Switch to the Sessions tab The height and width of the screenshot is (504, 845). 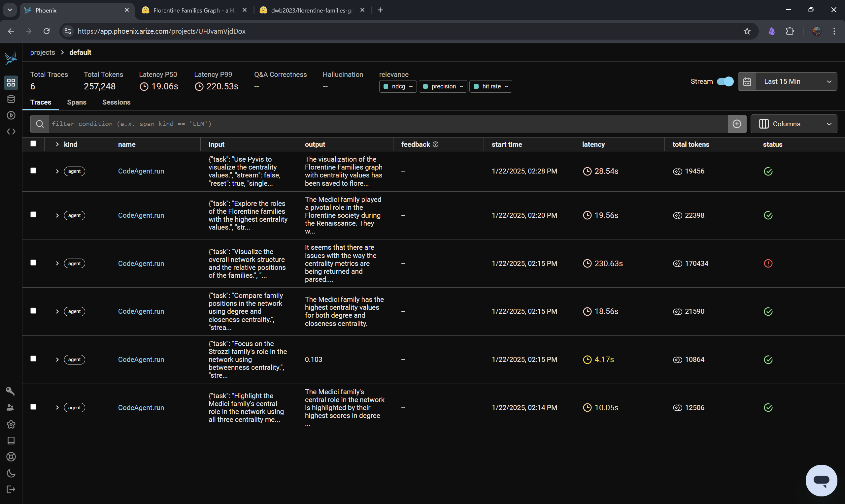tap(117, 102)
